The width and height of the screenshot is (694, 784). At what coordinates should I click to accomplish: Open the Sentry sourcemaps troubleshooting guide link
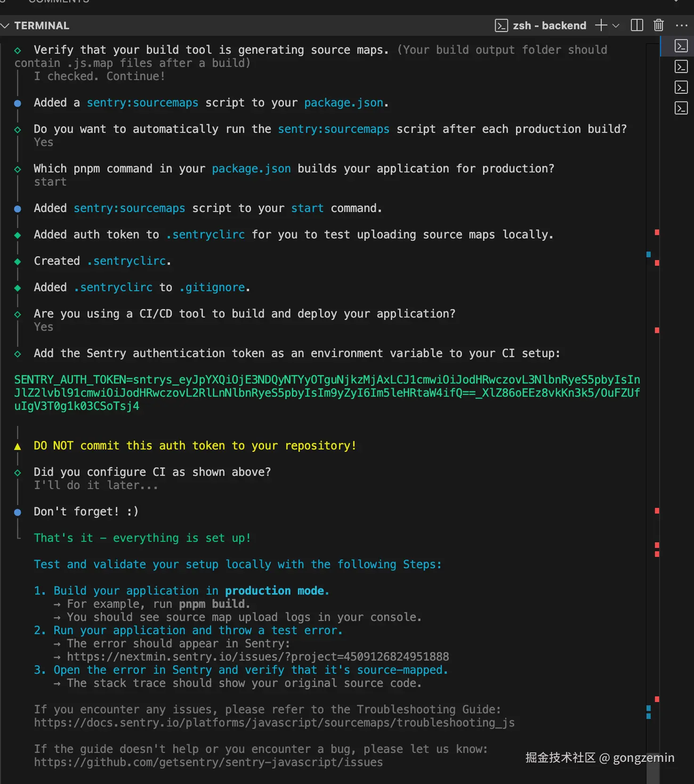[274, 722]
